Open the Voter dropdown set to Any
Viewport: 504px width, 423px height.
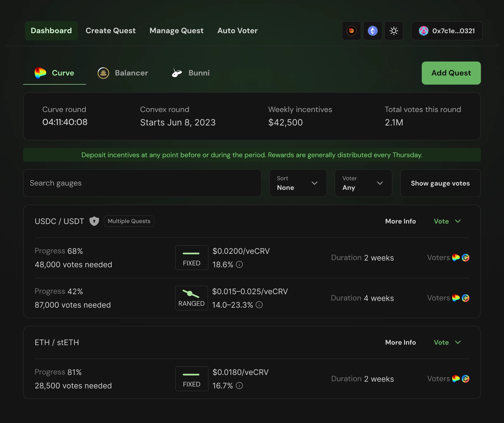[x=363, y=183]
